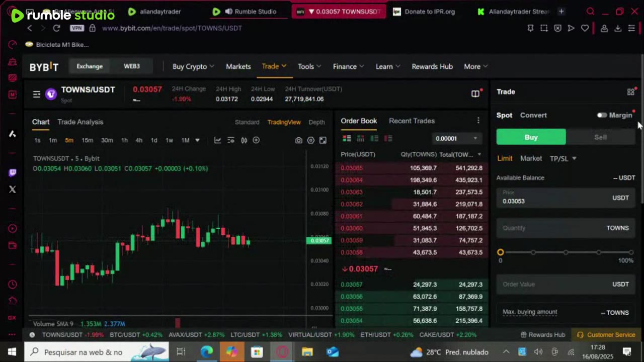Select the 15m chart interval
The image size is (644, 362).
[x=88, y=140]
